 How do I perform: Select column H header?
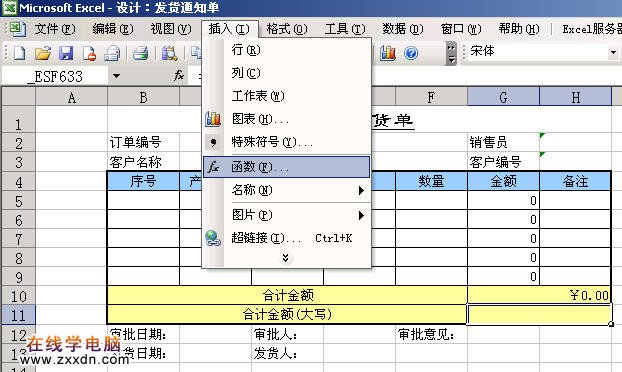coord(575,97)
